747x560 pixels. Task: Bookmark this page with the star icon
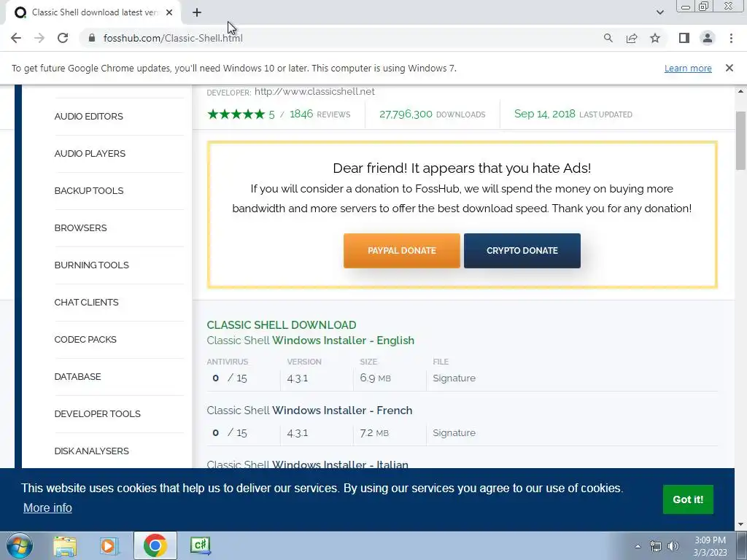655,38
